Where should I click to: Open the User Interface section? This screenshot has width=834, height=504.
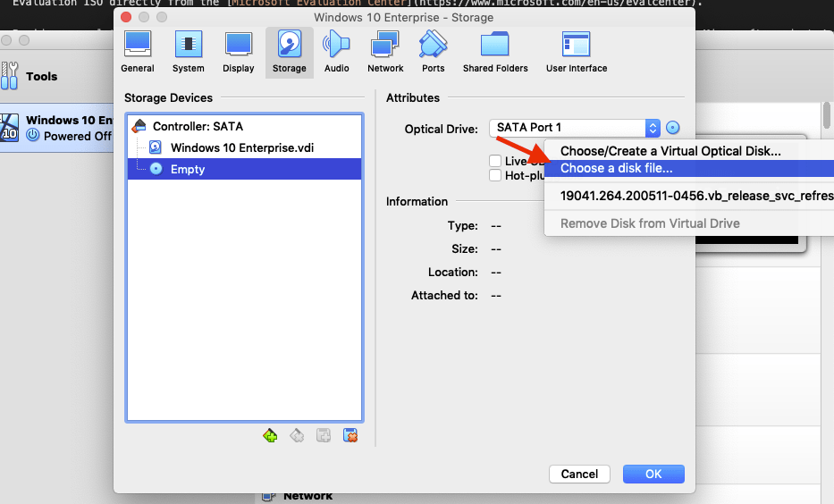pyautogui.click(x=576, y=52)
